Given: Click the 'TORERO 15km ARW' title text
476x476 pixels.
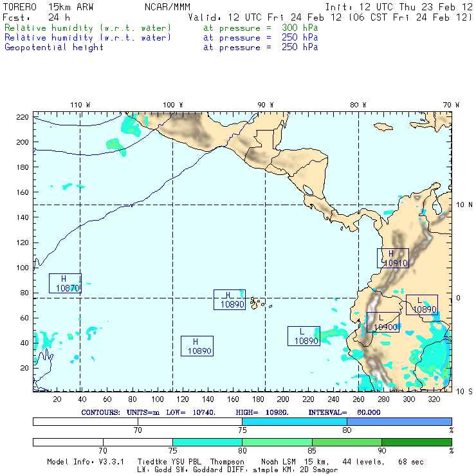Looking at the screenshot, I should point(48,7).
